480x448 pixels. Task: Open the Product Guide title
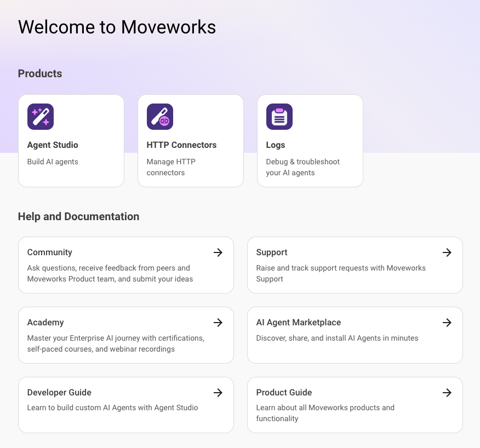(284, 393)
